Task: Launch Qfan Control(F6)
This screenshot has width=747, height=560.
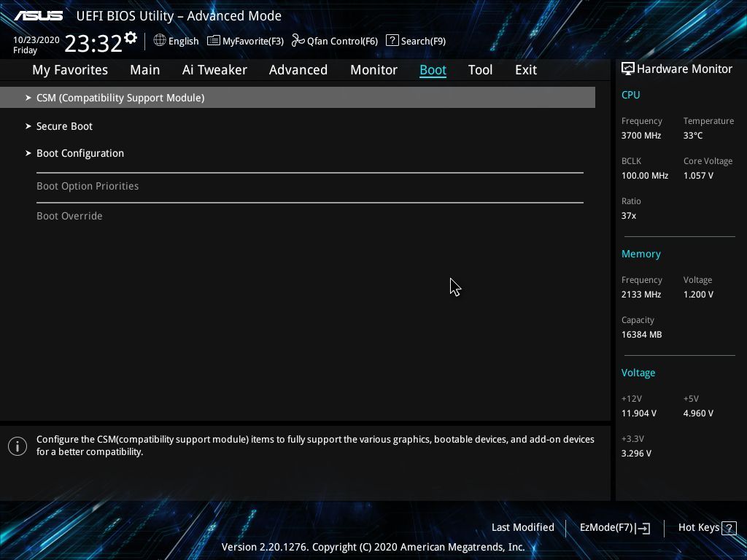Action: pyautogui.click(x=343, y=41)
